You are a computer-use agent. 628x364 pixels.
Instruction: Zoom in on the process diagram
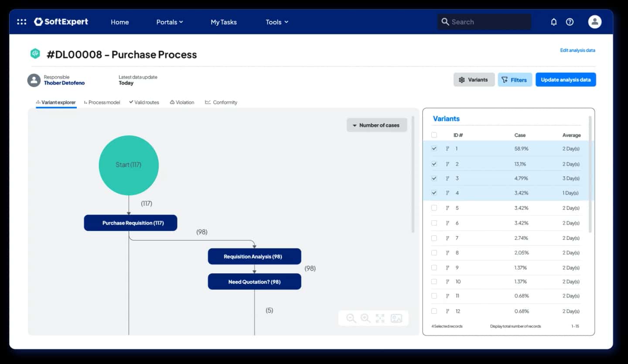365,318
